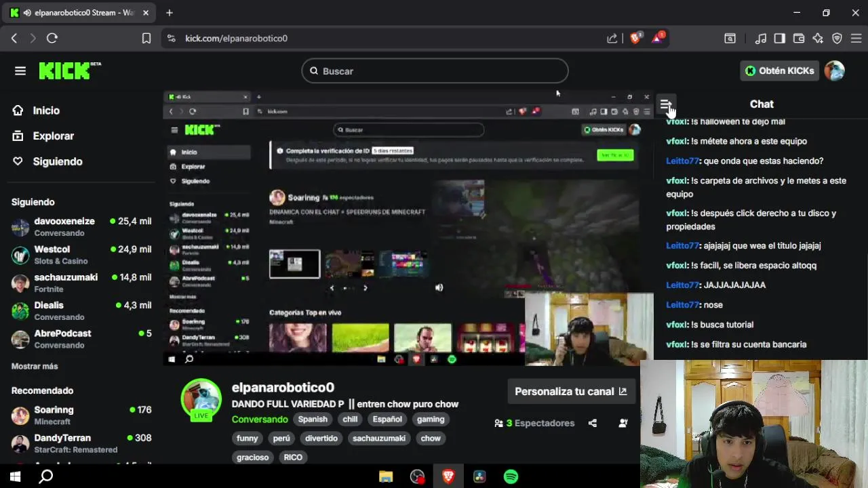Image resolution: width=868 pixels, height=488 pixels.
Task: Share the stream via share icon
Action: point(593,424)
